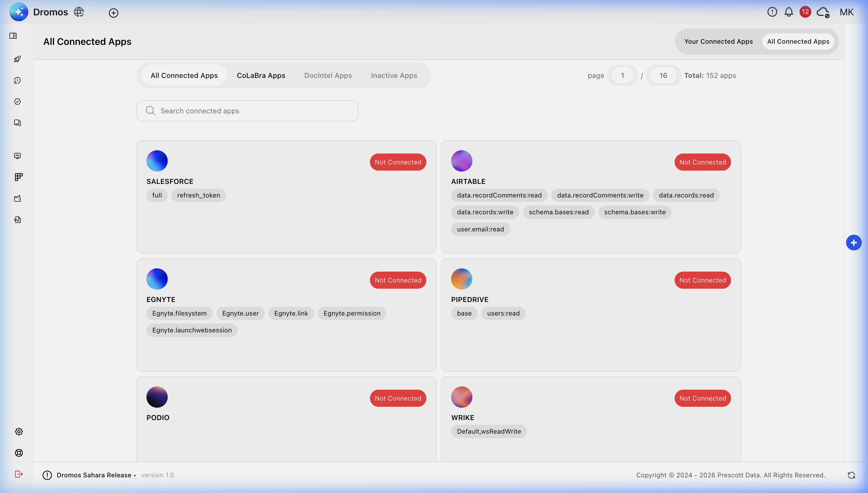Image resolution: width=868 pixels, height=493 pixels.
Task: Click the globe icon beside Dromos
Action: coord(79,12)
